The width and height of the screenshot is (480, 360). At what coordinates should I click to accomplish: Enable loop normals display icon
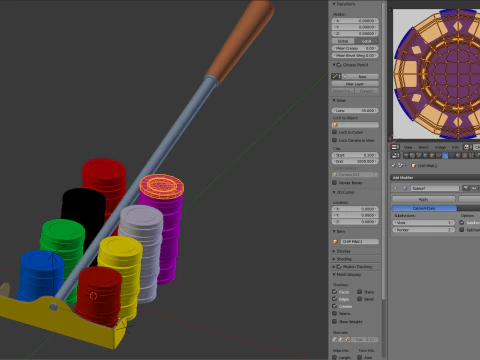(341, 340)
